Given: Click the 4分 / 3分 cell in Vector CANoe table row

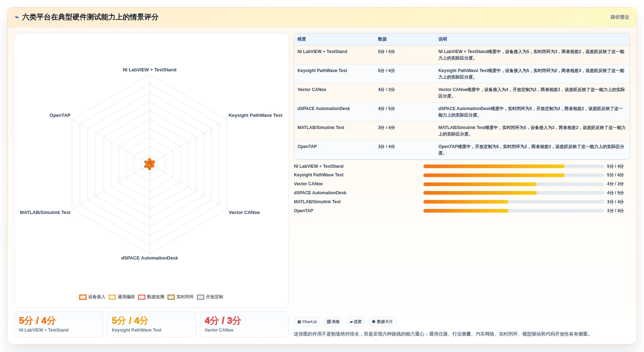Looking at the screenshot, I should 386,90.
